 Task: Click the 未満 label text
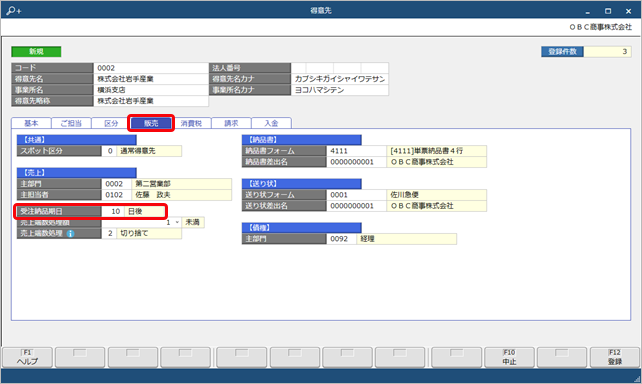(x=192, y=222)
